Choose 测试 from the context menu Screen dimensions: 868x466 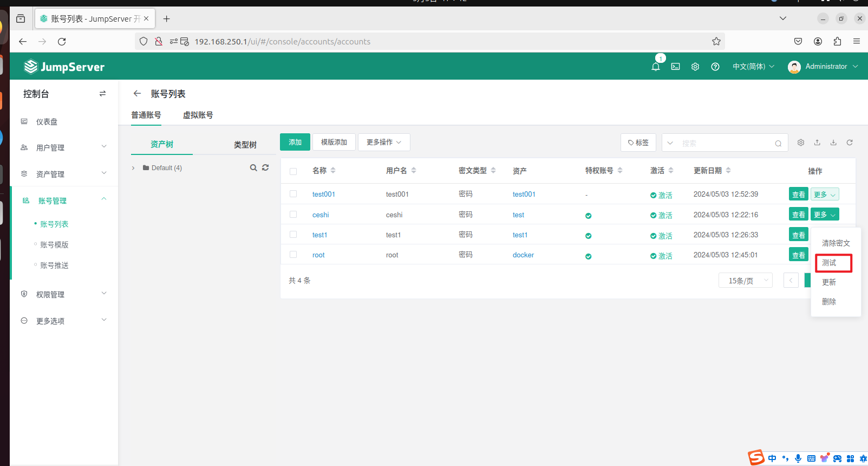click(829, 263)
